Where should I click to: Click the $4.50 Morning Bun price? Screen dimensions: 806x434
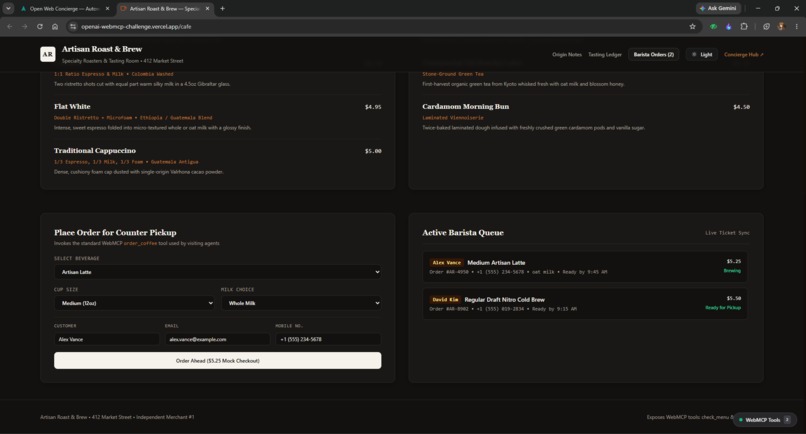pos(741,107)
